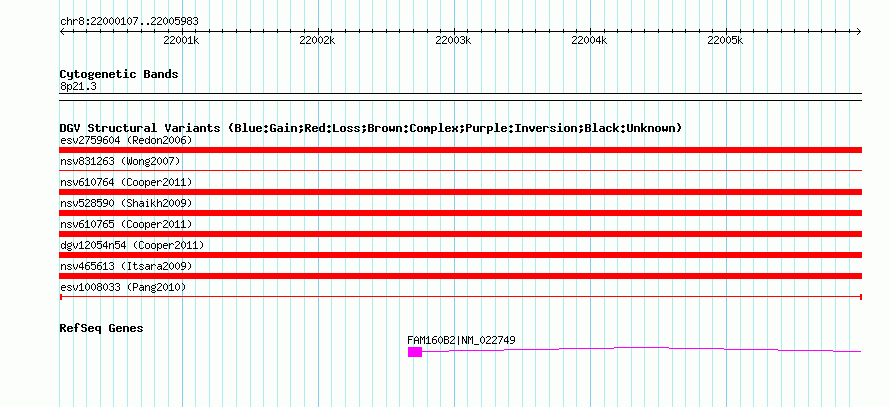Click the red bar under nsv528590

[x=460, y=213]
